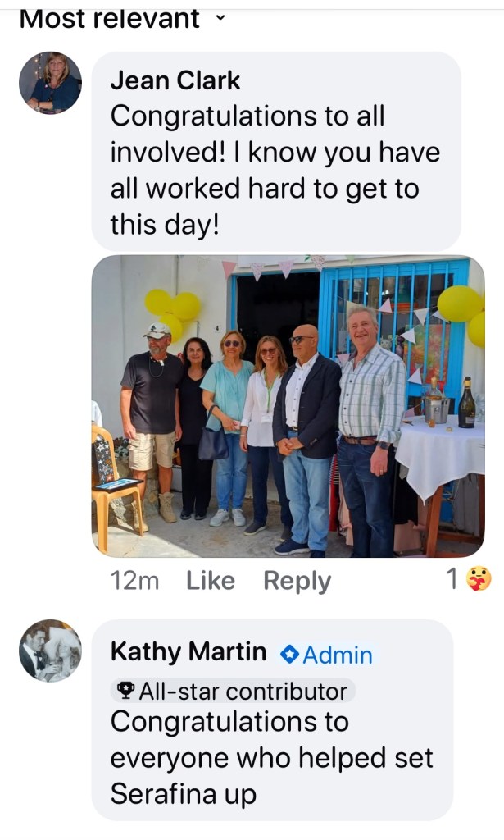Open Kathy Martin's profile picture
Viewport: 504px width, 840px height.
pyautogui.click(x=50, y=651)
